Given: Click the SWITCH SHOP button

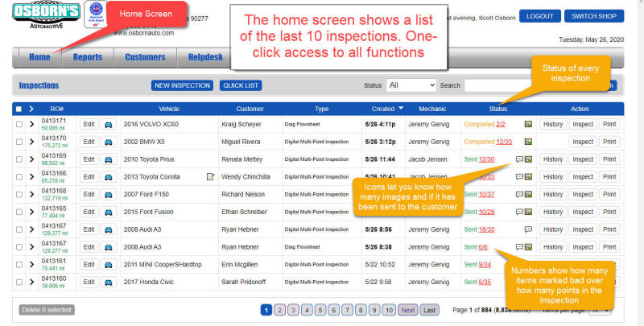Looking at the screenshot, I should click(x=594, y=16).
